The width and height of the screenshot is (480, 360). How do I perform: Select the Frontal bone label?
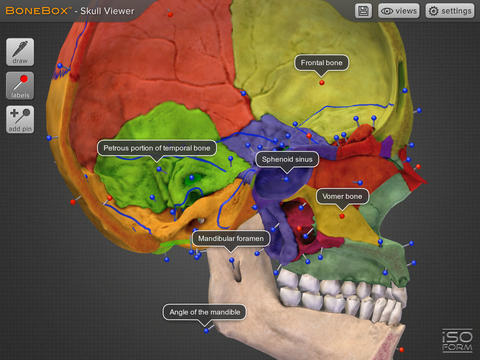322,63
